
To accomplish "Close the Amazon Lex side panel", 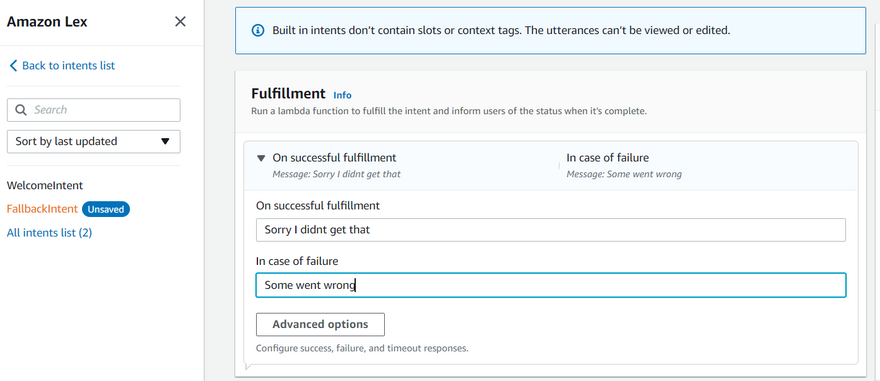I will point(180,22).
